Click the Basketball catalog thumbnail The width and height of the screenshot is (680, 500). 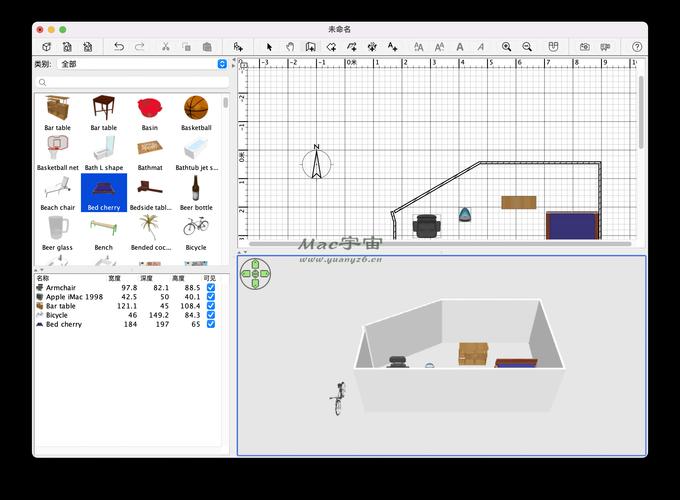pyautogui.click(x=196, y=109)
